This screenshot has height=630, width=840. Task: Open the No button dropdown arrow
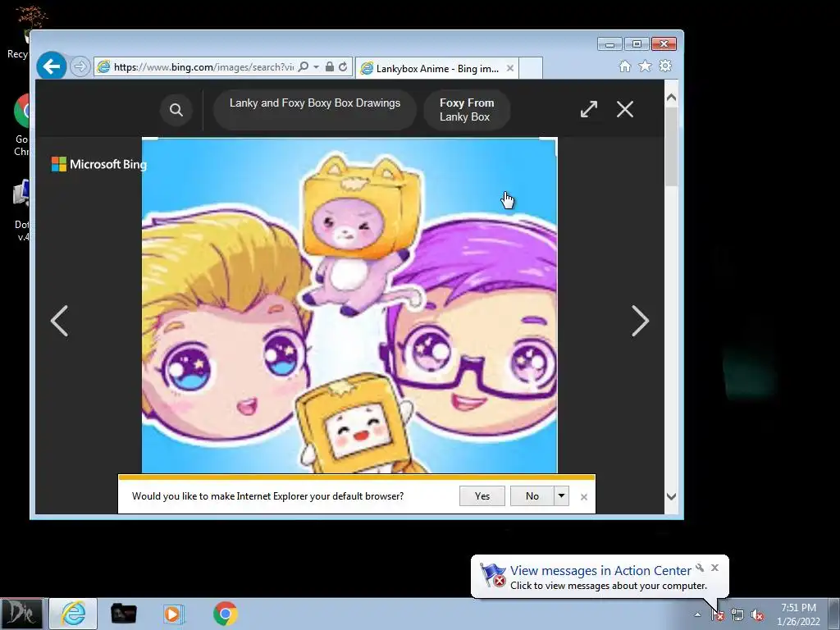pyautogui.click(x=561, y=496)
